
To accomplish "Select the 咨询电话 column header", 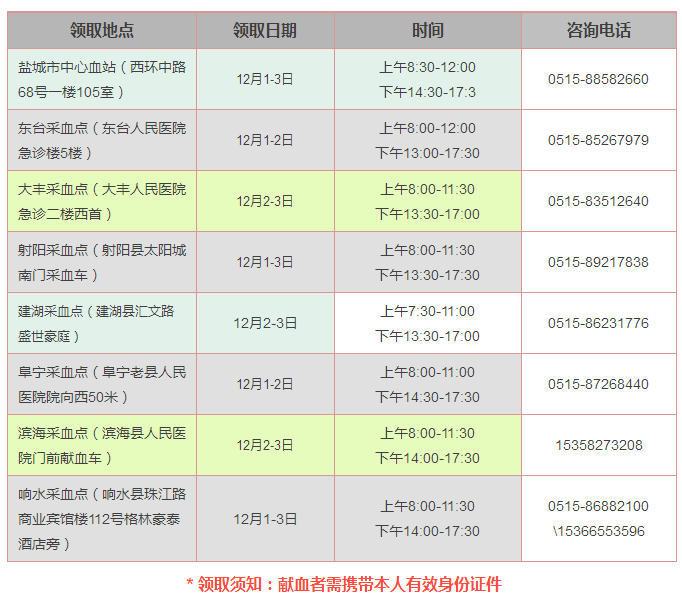I will pyautogui.click(x=598, y=30).
